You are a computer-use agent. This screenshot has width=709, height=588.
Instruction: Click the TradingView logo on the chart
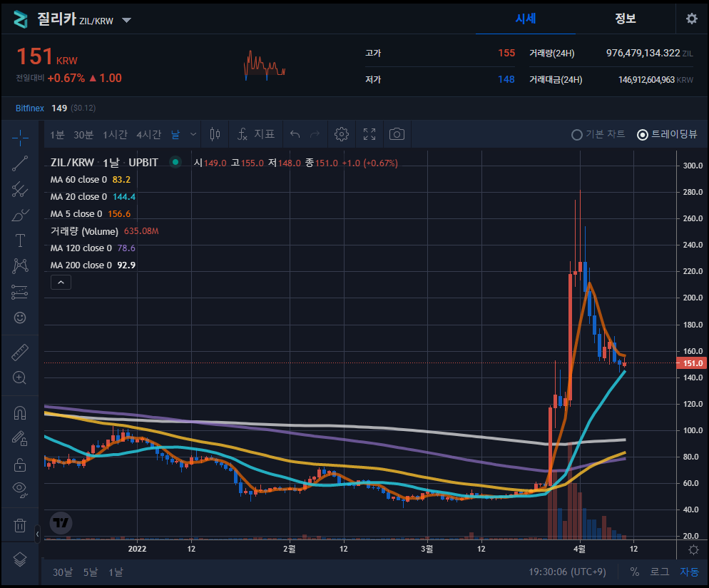click(x=61, y=523)
